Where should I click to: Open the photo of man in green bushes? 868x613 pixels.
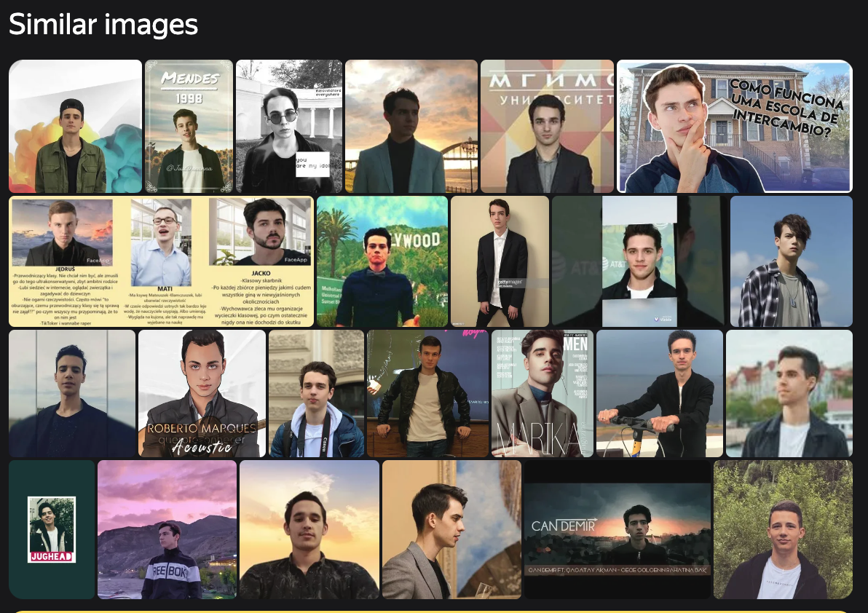tap(782, 529)
